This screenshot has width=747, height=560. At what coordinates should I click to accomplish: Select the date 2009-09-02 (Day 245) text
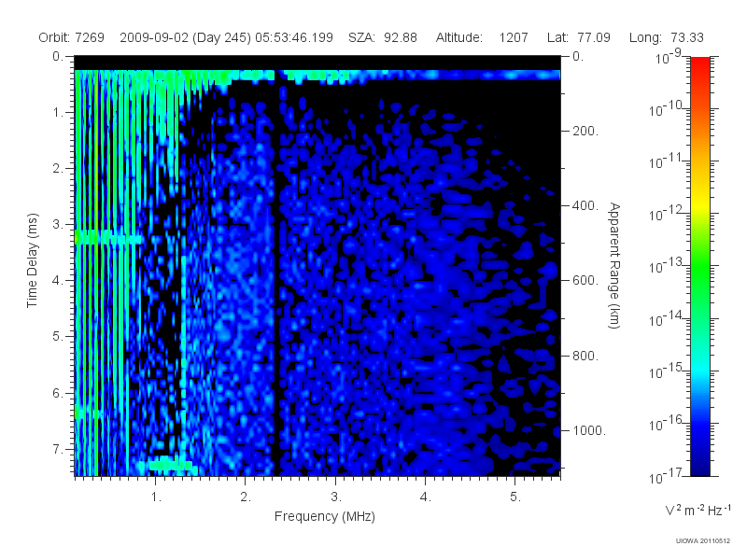pos(185,37)
